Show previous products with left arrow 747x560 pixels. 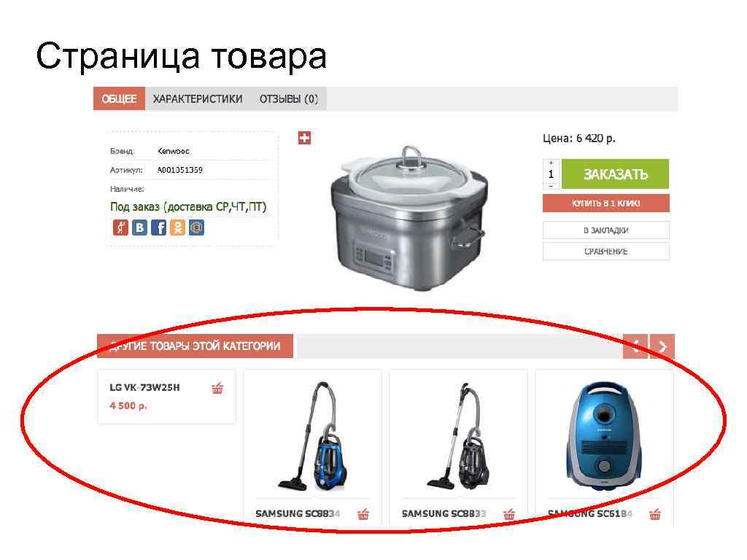click(x=635, y=346)
